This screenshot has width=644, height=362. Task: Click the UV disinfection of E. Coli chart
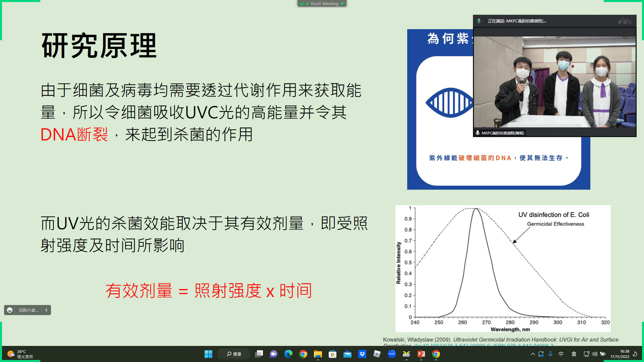[503, 268]
